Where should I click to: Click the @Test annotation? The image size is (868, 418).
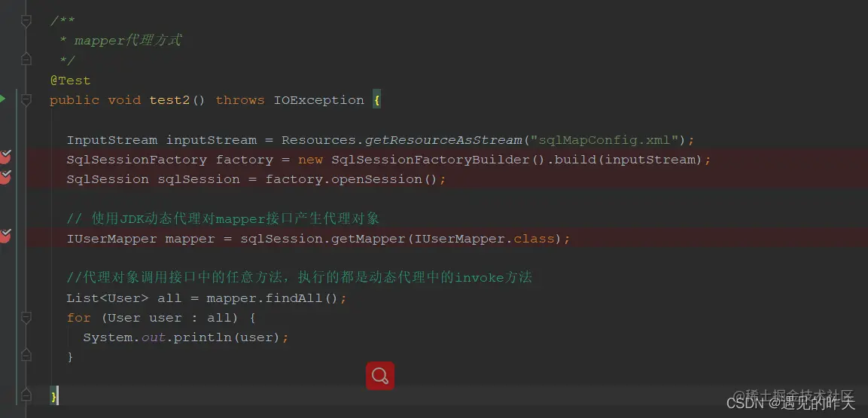coord(70,81)
